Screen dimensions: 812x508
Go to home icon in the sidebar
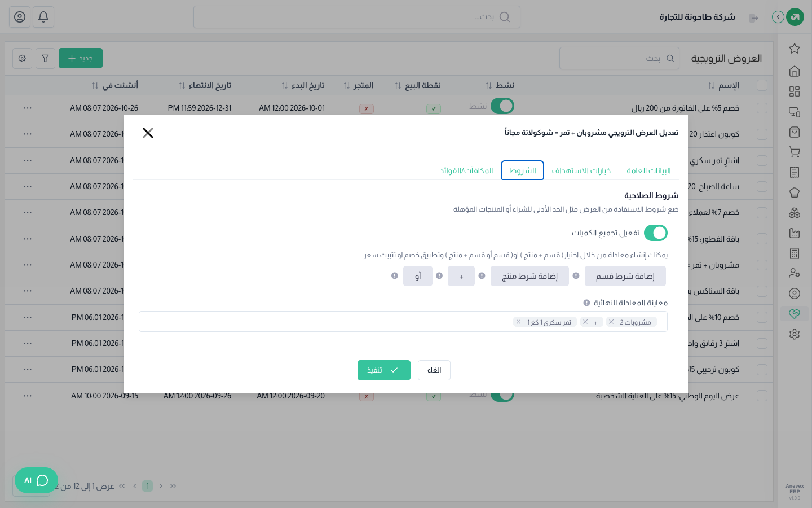click(795, 71)
